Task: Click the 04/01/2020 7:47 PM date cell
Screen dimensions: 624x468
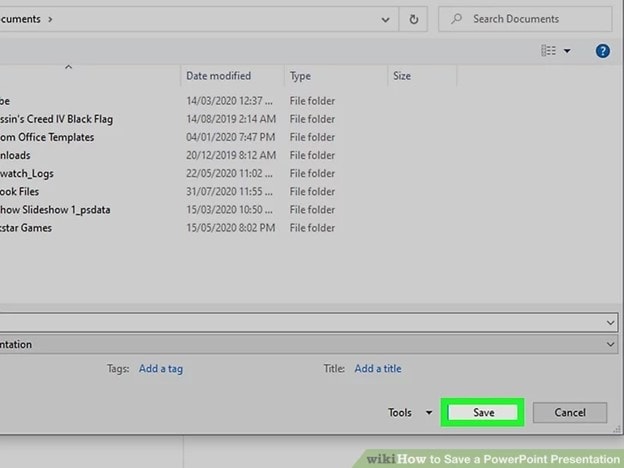Action: pos(230,137)
